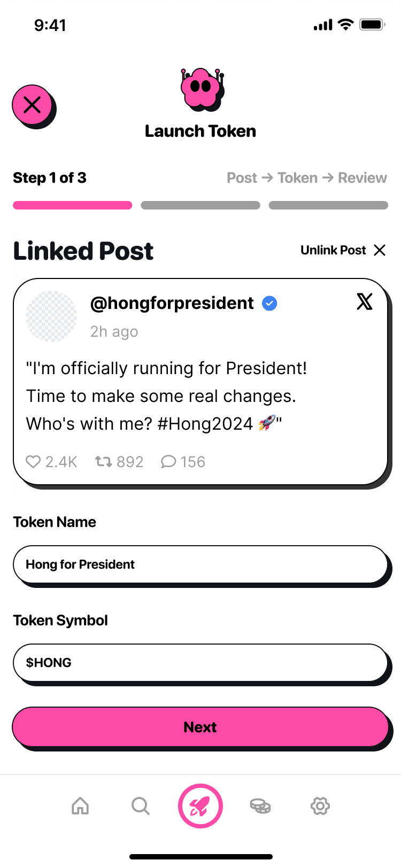The height and width of the screenshot is (868, 401).
Task: Tap the comment bubble icon
Action: (x=168, y=462)
